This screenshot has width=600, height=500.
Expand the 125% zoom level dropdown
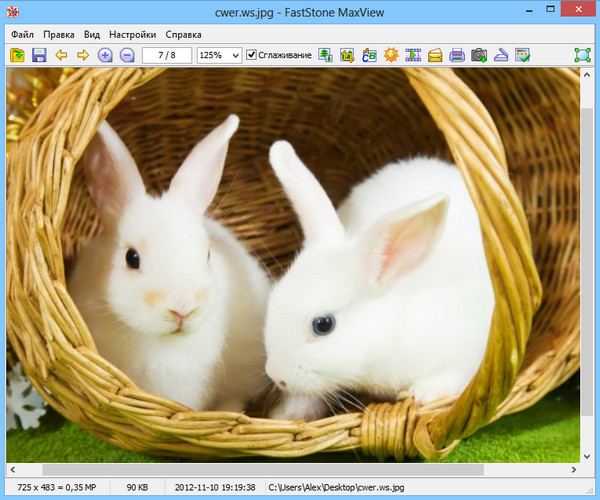(x=235, y=55)
